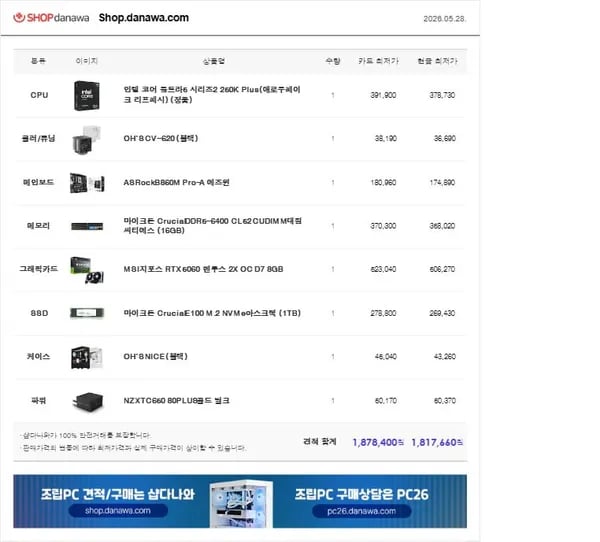The height and width of the screenshot is (542, 600).
Task: Select the MSI GeForce RTX 5060 product name
Action: (203, 269)
